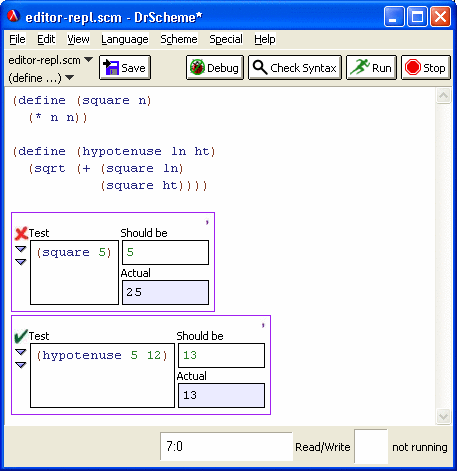Open the Special menu

pos(226,39)
